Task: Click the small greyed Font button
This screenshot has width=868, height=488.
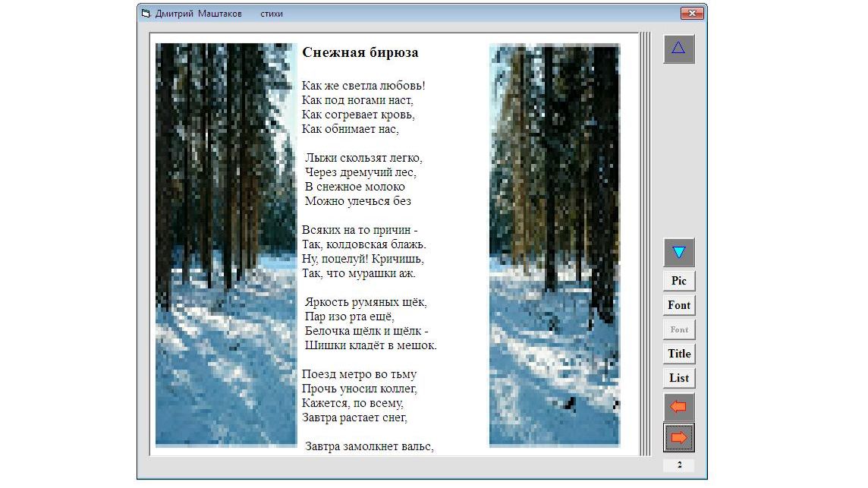Action: click(x=678, y=329)
